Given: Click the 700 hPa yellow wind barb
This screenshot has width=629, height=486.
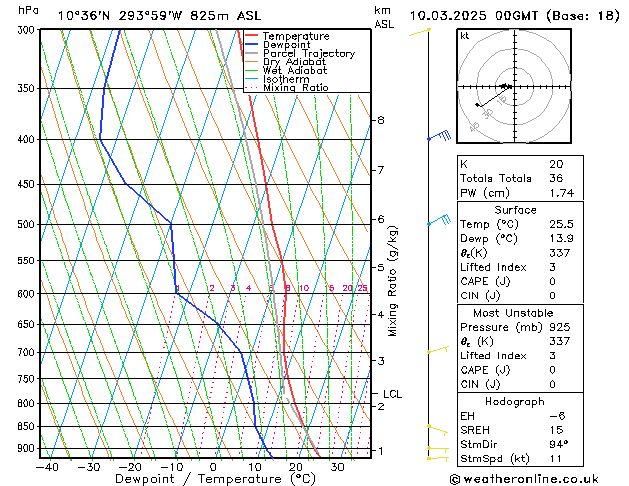Looking at the screenshot, I should (438, 350).
